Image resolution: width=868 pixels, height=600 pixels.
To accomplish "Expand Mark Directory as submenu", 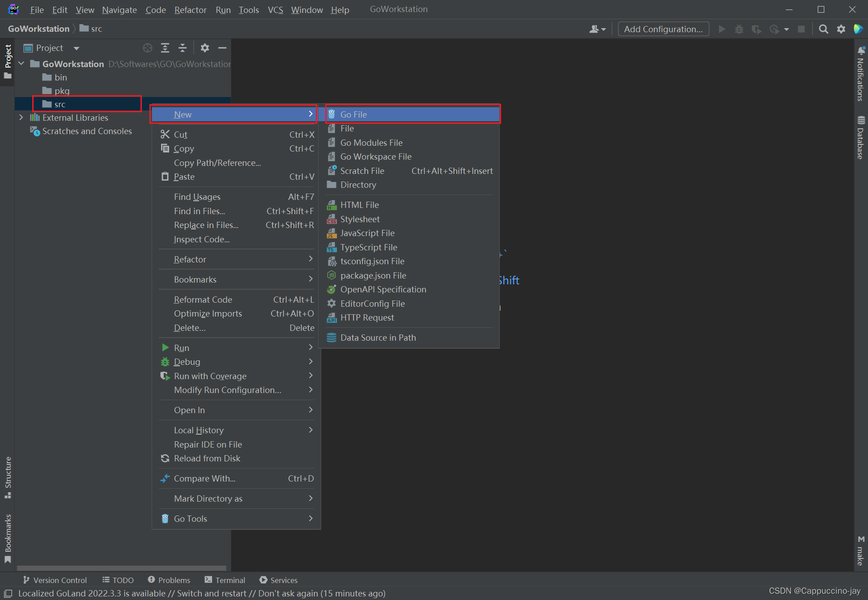I will (x=237, y=499).
